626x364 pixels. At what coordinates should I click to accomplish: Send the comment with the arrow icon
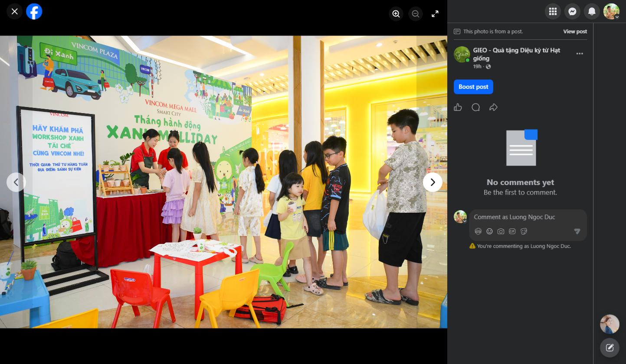(x=577, y=231)
